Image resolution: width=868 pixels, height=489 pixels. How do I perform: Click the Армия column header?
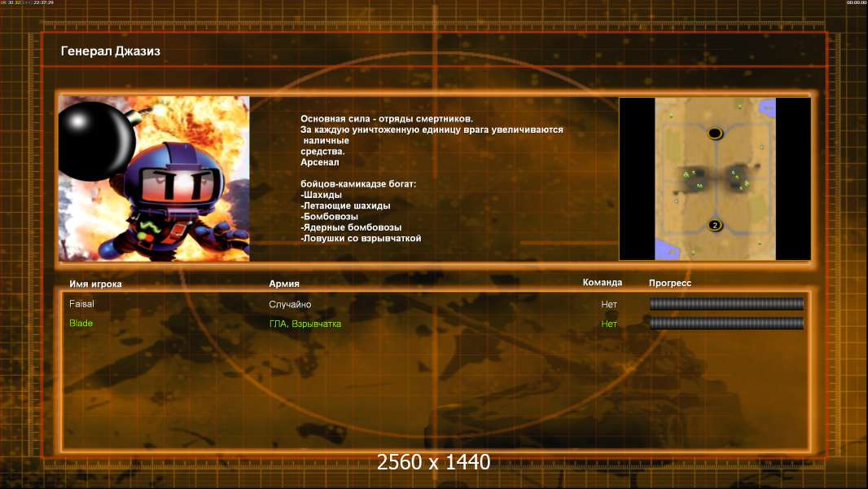tap(284, 284)
